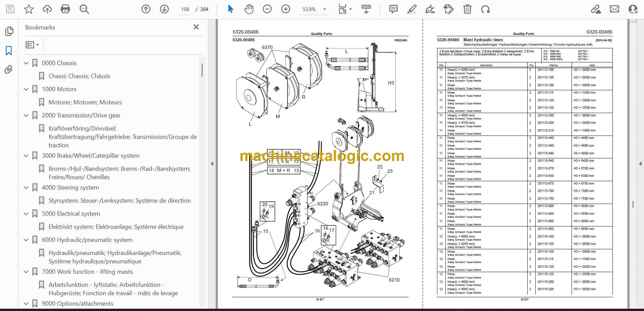
Task: Open 5000 Electrical system bookmark
Action: point(71,214)
